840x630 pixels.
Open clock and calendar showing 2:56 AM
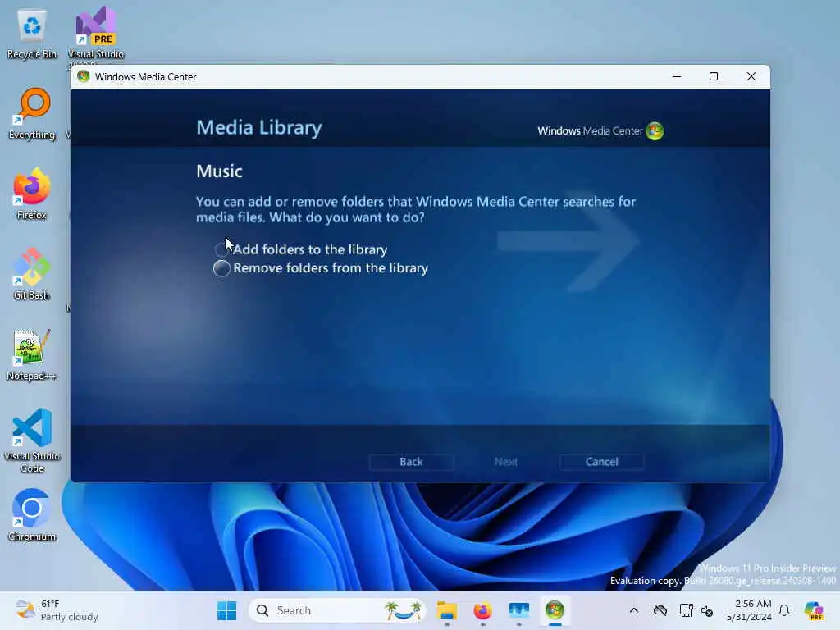tap(749, 610)
